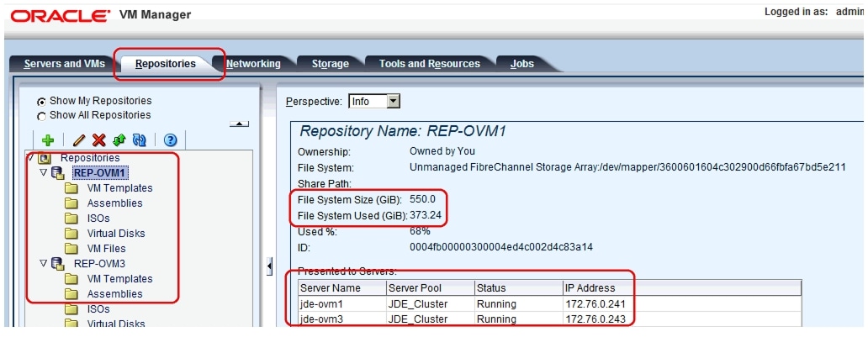The image size is (868, 353).
Task: Click IP address 172.76.0.243
Action: 597,319
